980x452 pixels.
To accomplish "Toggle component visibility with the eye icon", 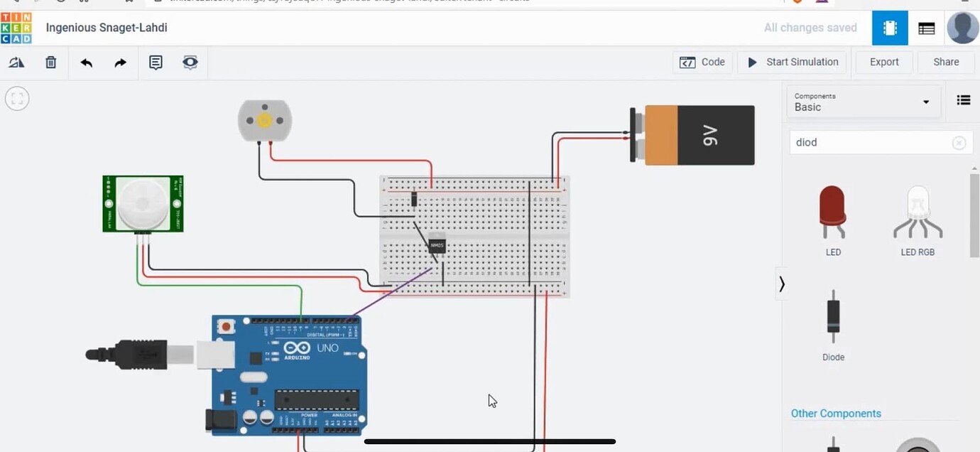I will pos(190,62).
